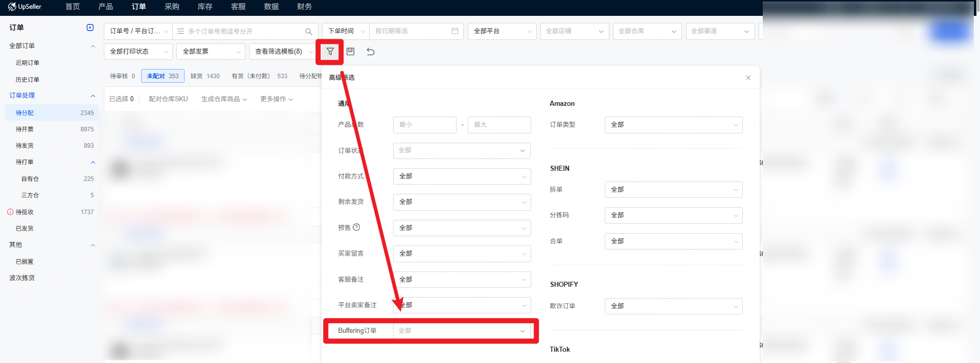Expand the Amazon 订单类型 dropdown
This screenshot has height=363, width=980.
coord(673,125)
